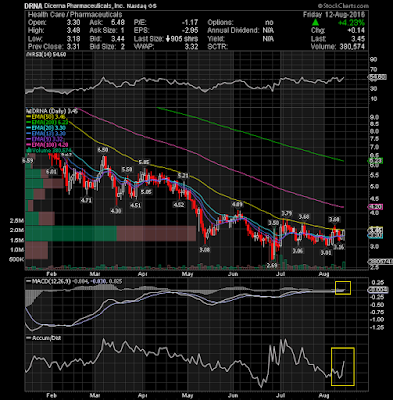Click the StockCharts.com watermark link
This screenshot has width=393, height=400.
point(343,6)
